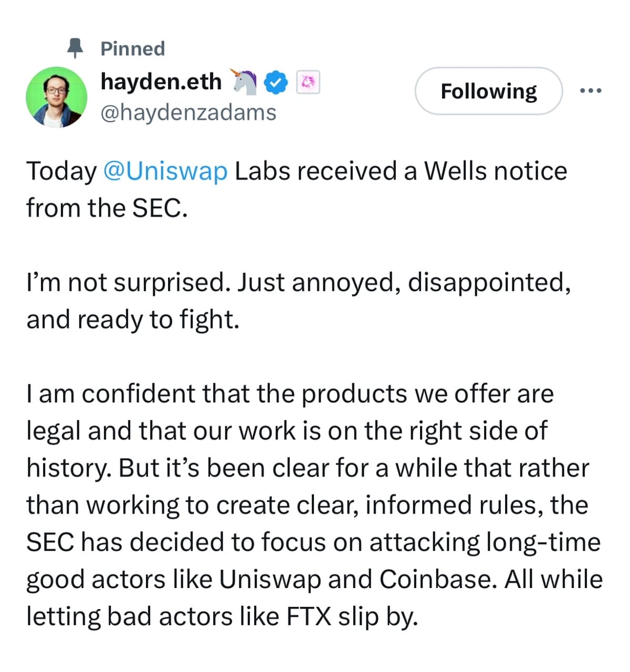Click the text "FTX slip by."
This screenshot has width=630, height=672.
352,616
